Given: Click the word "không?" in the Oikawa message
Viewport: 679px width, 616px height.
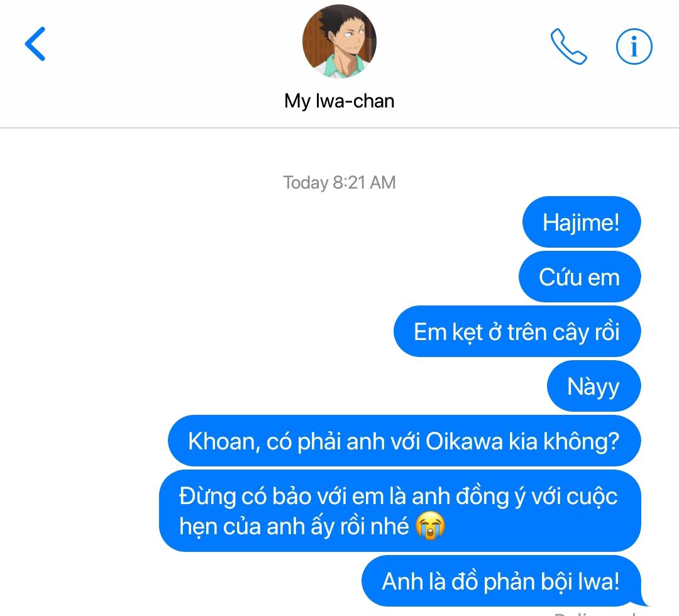Looking at the screenshot, I should tap(582, 443).
